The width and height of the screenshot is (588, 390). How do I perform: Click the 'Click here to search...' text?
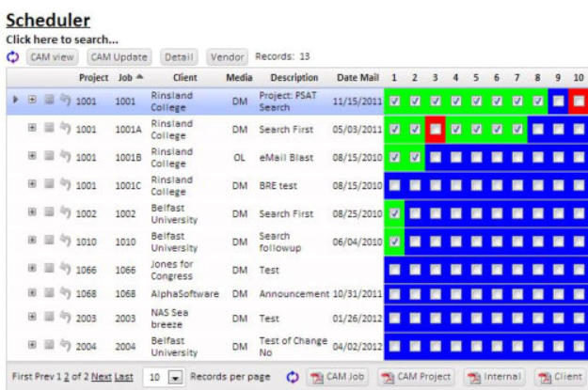(62, 39)
